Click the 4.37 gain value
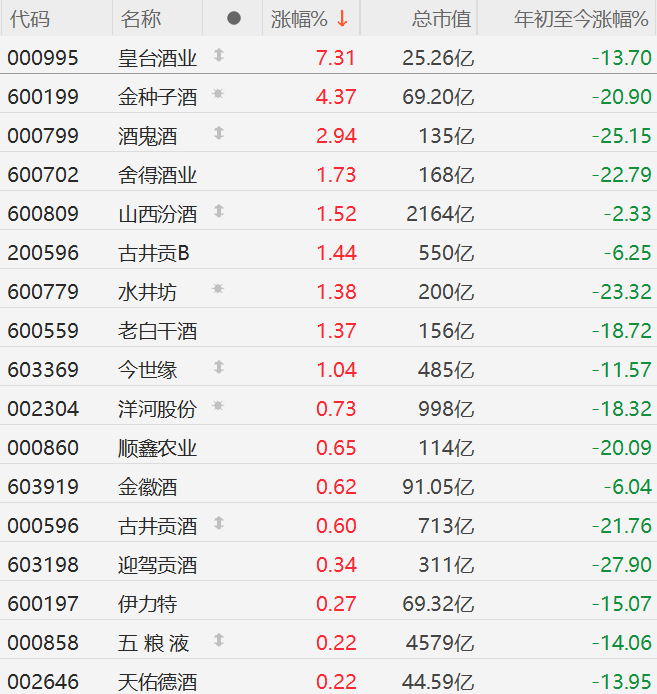The image size is (657, 694). click(336, 97)
